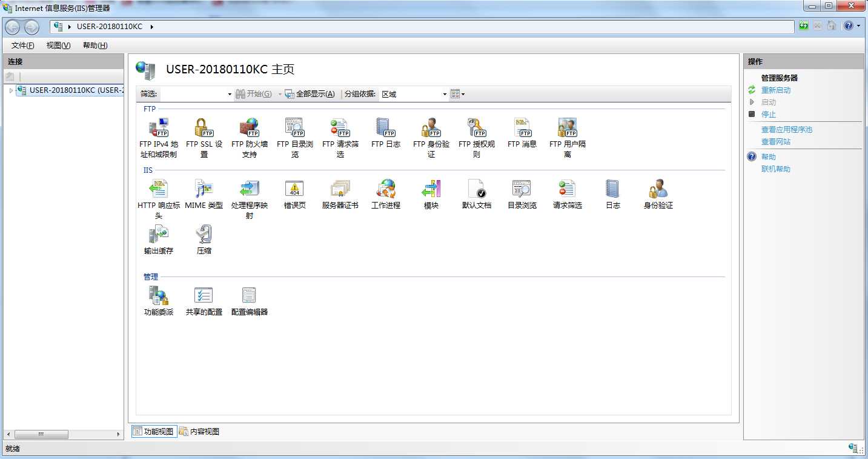Open 输出缓存 feature
The width and height of the screenshot is (868, 459).
pyautogui.click(x=159, y=240)
